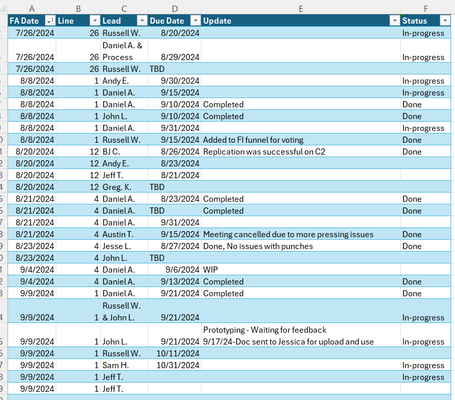Screen dimensions: 455x400
Task: Select 'In-progress' status for Andy E. row
Action: (x=426, y=81)
